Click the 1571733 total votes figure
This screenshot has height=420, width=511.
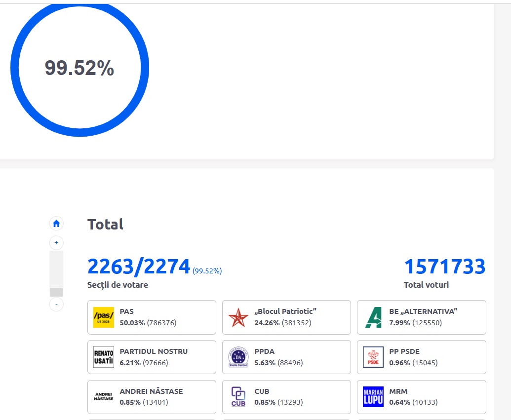pos(444,267)
